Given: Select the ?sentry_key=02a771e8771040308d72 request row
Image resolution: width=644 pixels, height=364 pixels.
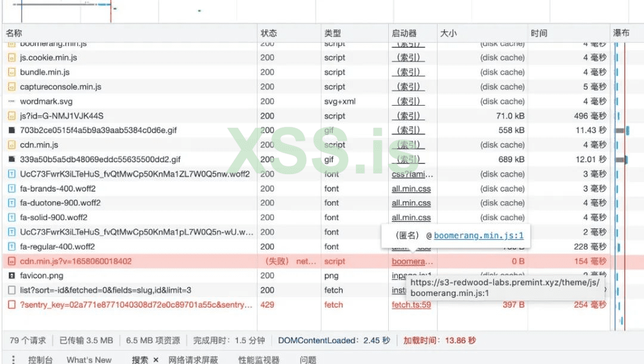Looking at the screenshot, I should click(x=323, y=305).
